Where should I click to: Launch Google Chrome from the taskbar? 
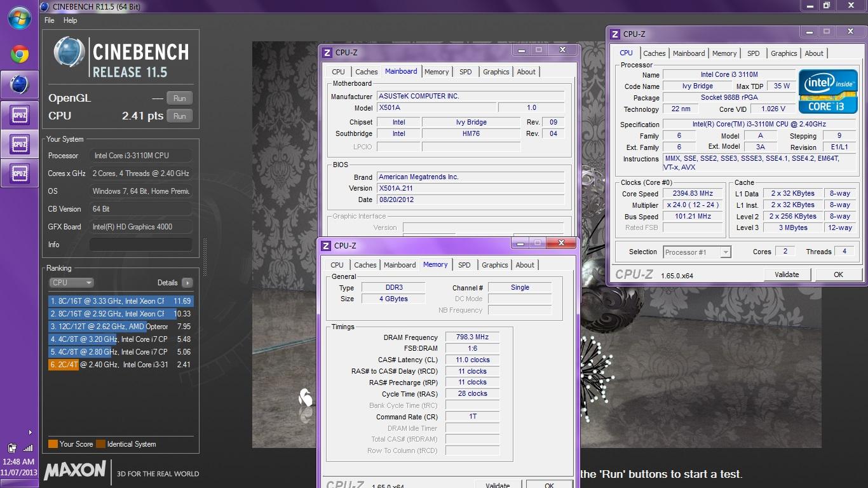tap(19, 55)
